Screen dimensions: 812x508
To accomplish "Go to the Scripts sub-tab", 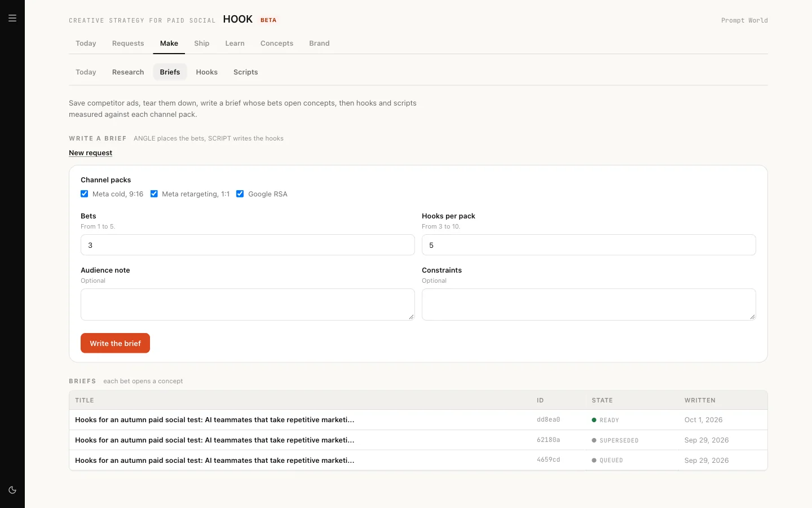I will point(246,72).
